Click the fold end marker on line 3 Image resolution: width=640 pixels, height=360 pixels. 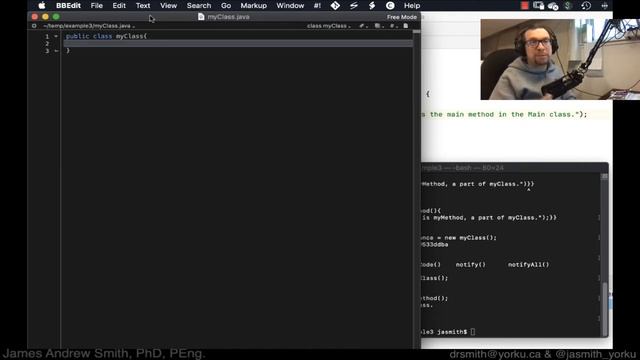(x=56, y=51)
